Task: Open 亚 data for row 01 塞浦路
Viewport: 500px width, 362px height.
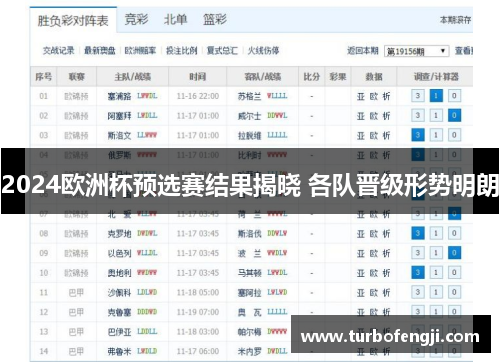Action: coord(361,96)
